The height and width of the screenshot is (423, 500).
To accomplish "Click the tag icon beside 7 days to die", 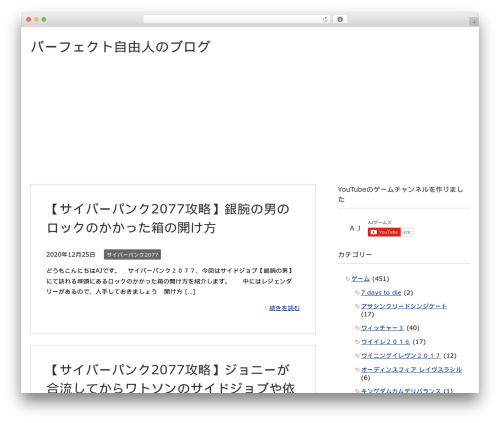I will [357, 293].
